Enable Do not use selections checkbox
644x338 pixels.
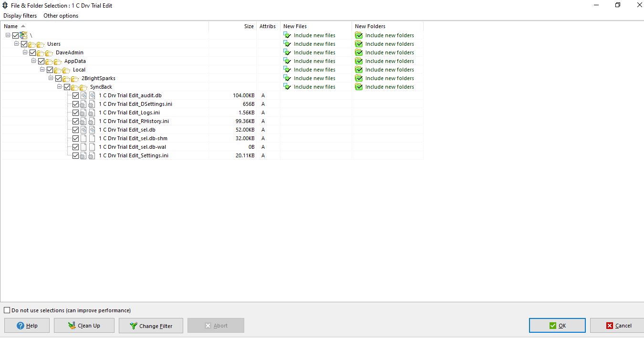pyautogui.click(x=7, y=310)
